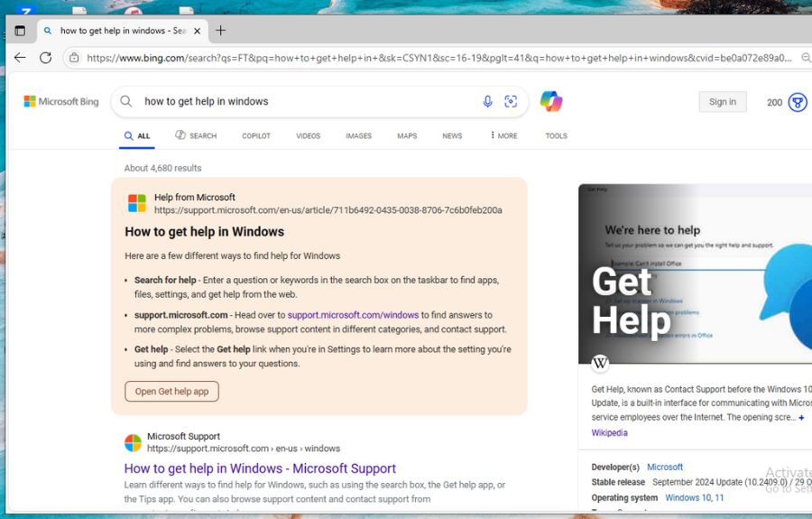This screenshot has height=519, width=812.
Task: Follow the support.microsoft.com/windows link
Action: point(353,315)
